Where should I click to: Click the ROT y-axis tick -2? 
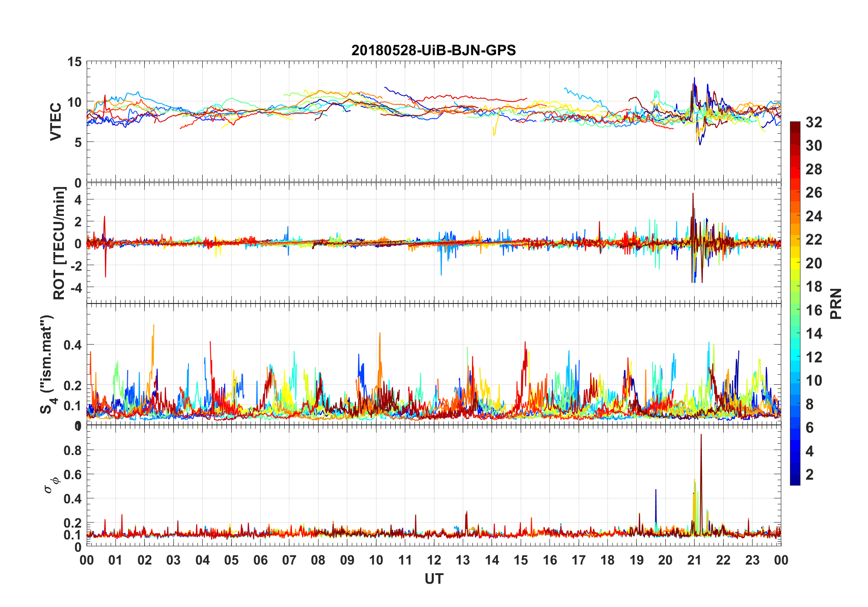point(76,266)
